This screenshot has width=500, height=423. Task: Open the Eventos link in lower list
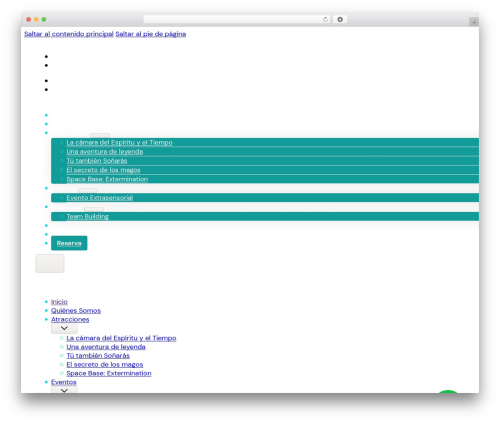click(64, 382)
